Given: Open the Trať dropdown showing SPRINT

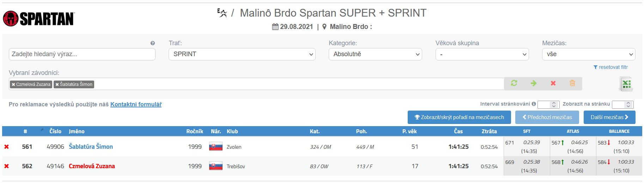Looking at the screenshot, I should pyautogui.click(x=242, y=54).
